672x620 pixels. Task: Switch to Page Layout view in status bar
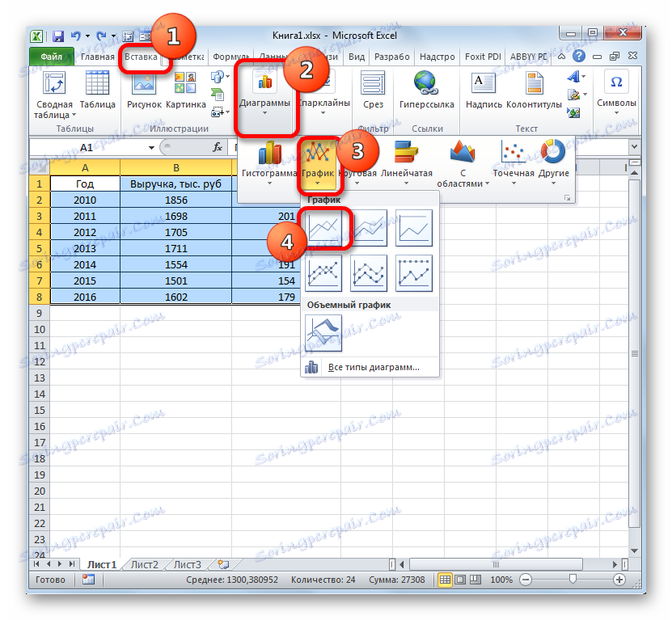460,580
